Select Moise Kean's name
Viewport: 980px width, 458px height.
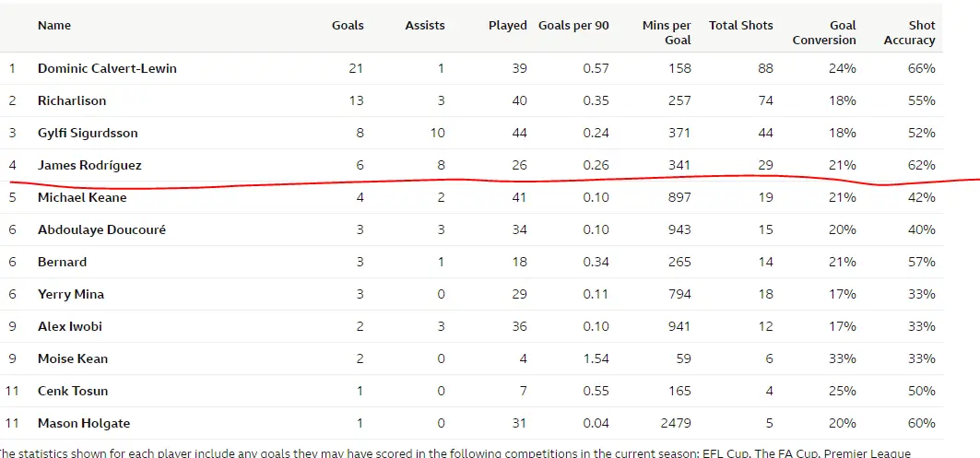click(x=73, y=358)
